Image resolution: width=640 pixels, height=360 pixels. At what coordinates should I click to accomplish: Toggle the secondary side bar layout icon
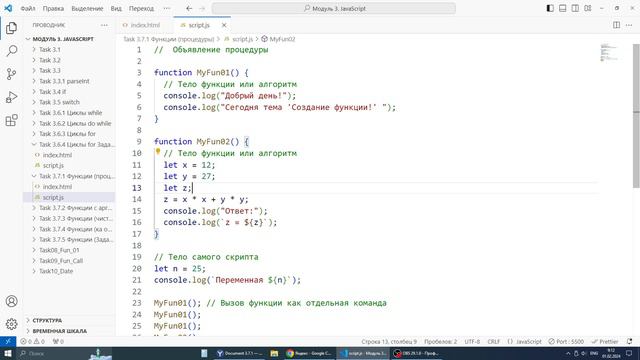(575, 8)
